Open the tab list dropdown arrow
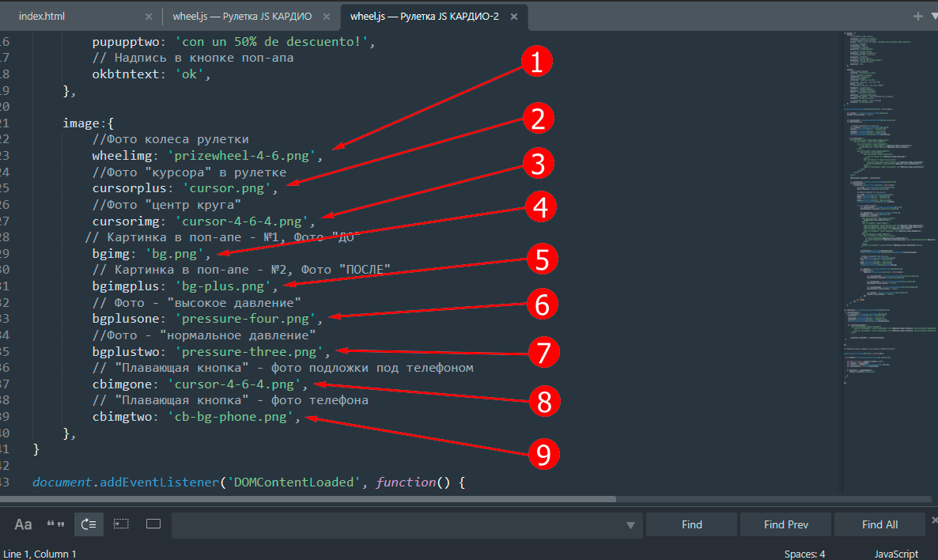 click(934, 16)
